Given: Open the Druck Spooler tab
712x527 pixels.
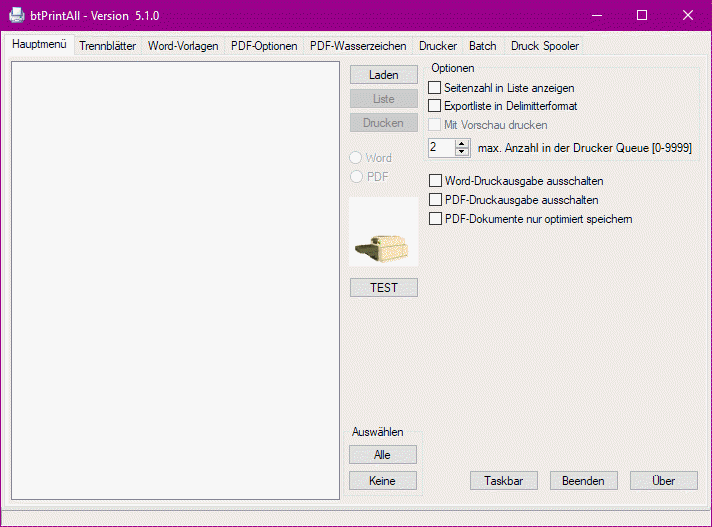Looking at the screenshot, I should click(544, 46).
